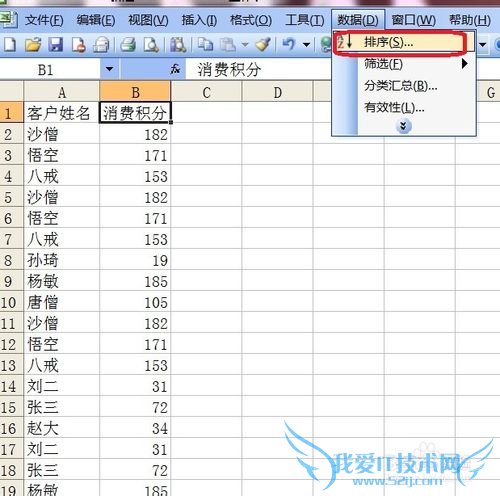The image size is (500, 496).
Task: Save the workbook using the floppy disk icon
Action: pyautogui.click(x=55, y=44)
